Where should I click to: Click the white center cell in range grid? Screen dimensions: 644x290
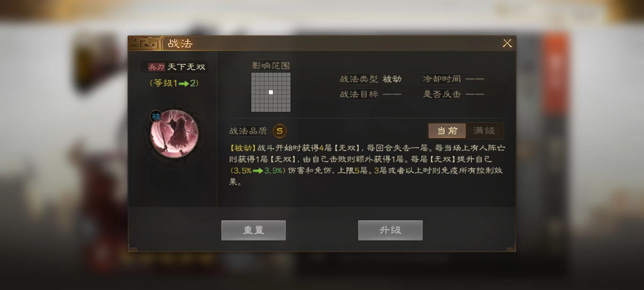[x=271, y=92]
